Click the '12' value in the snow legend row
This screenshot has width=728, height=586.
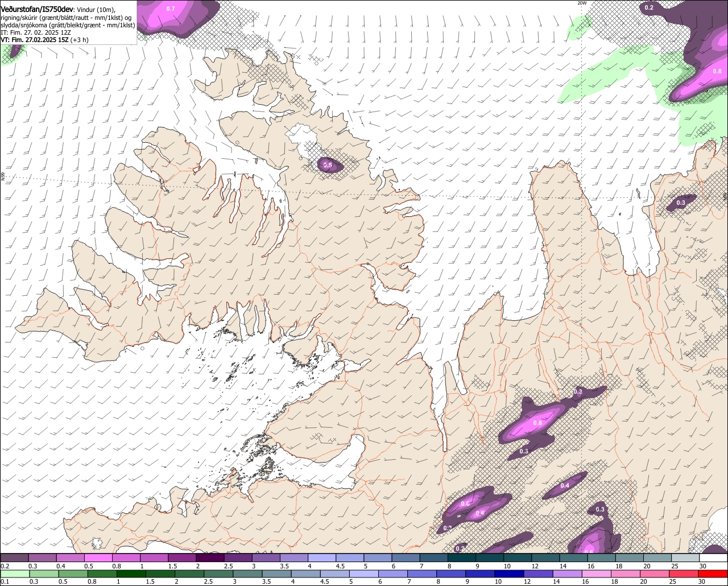(x=534, y=566)
